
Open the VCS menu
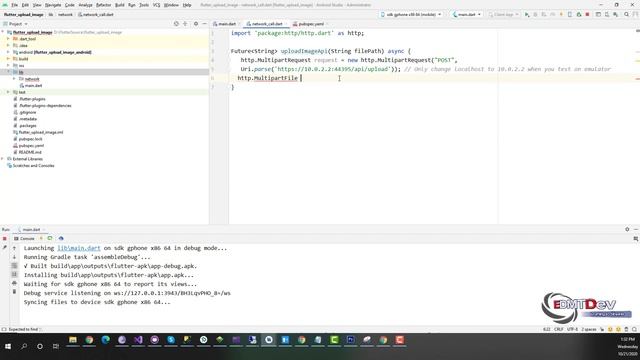tap(156, 5)
